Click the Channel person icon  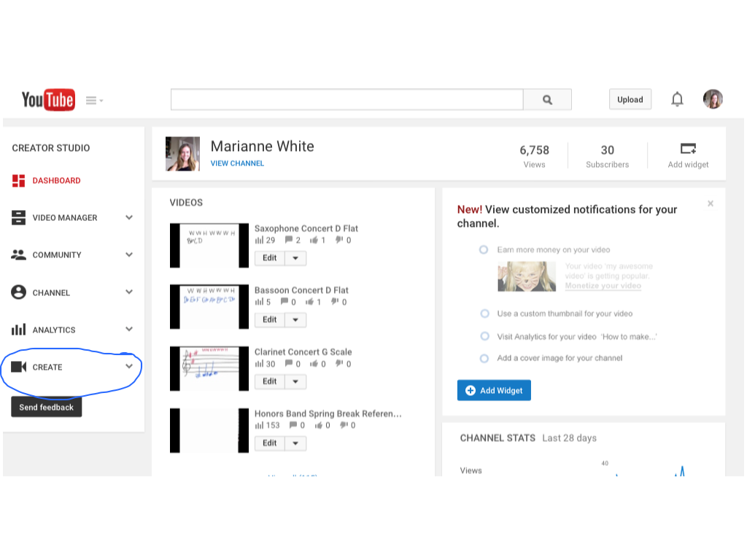click(18, 292)
